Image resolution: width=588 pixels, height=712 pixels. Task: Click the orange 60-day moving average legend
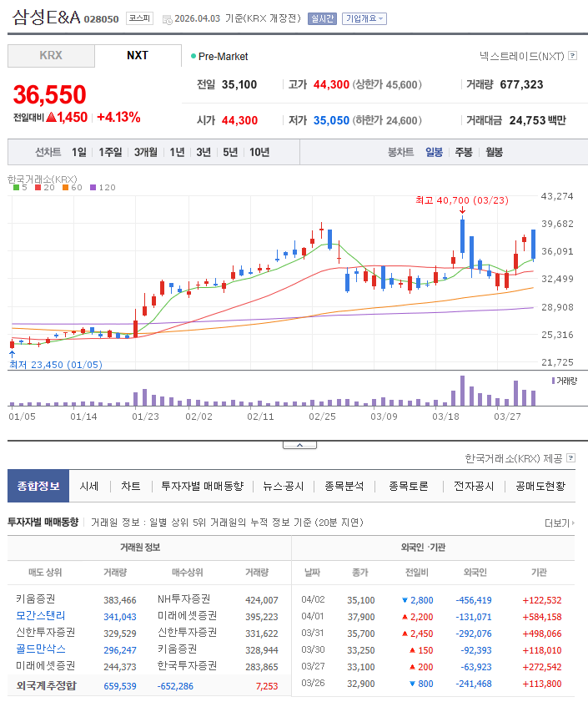[73, 188]
